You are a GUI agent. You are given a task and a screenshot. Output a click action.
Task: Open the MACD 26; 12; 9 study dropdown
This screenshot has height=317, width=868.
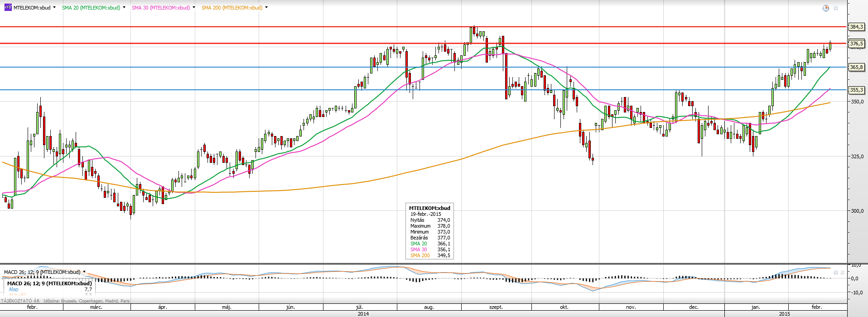[x=84, y=272]
